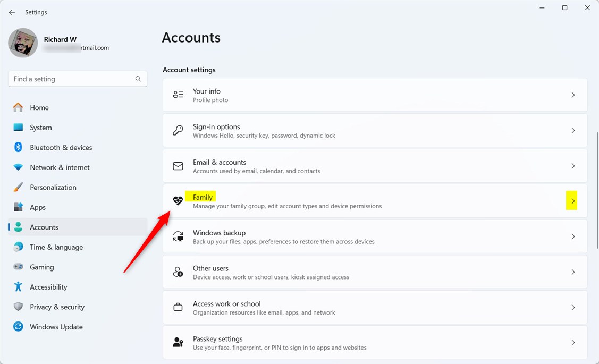
Task: Click the Sign-in options key icon
Action: (178, 130)
